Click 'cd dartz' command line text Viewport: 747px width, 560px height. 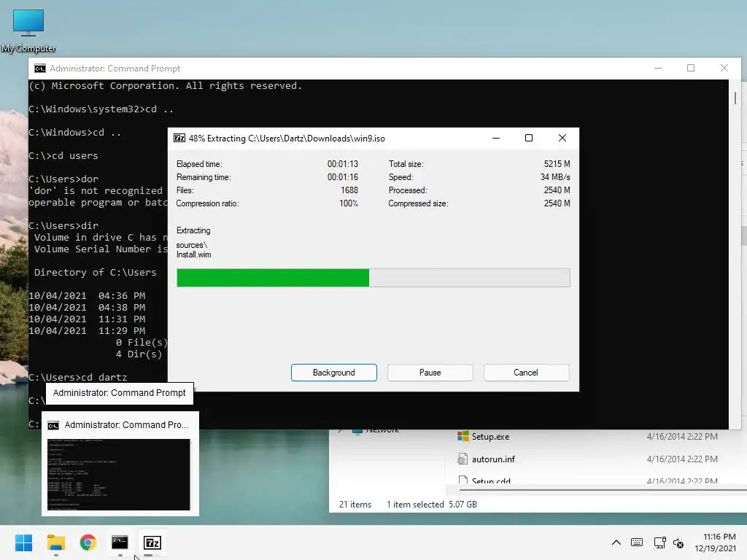tap(104, 377)
